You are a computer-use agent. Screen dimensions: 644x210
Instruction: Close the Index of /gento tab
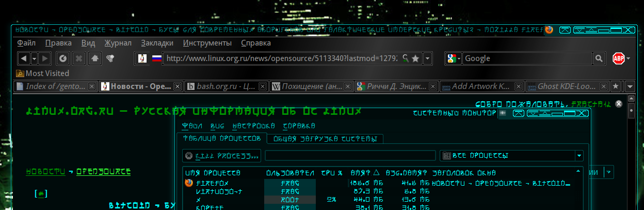pos(92,86)
